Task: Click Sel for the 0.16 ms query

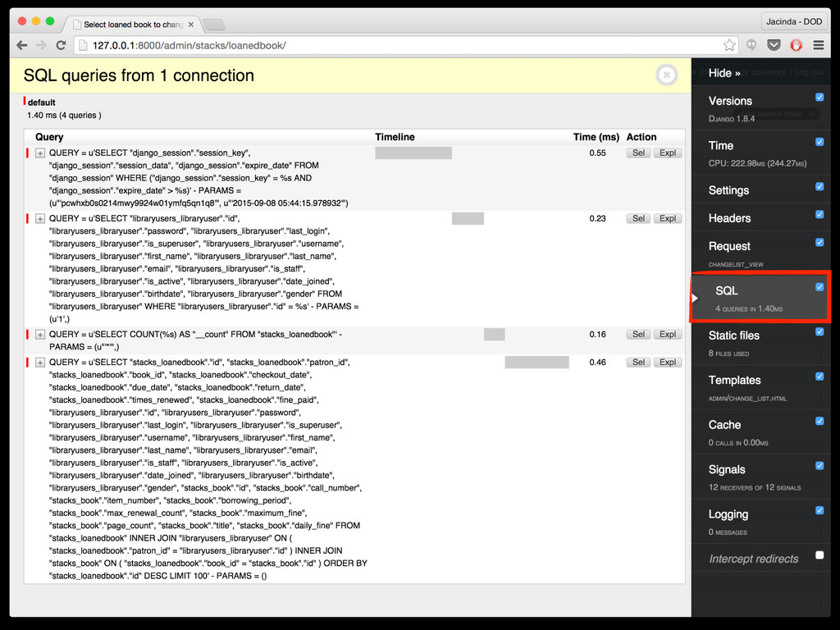Action: [638, 334]
